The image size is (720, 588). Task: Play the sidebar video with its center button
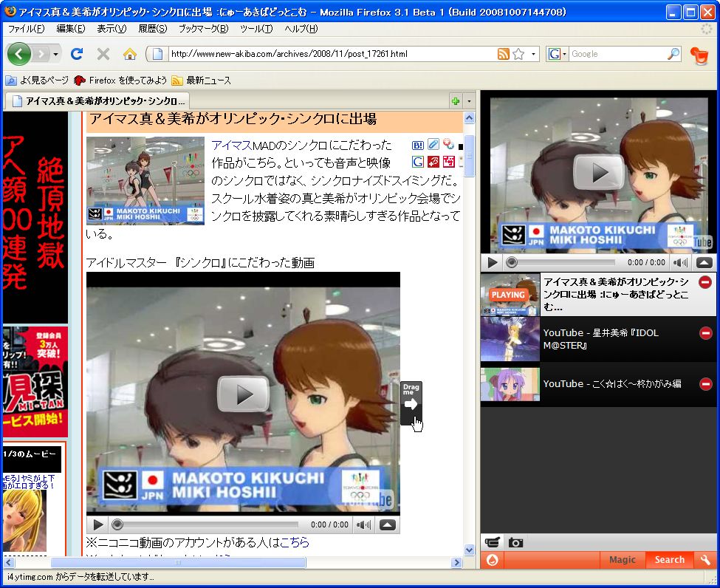pos(599,172)
